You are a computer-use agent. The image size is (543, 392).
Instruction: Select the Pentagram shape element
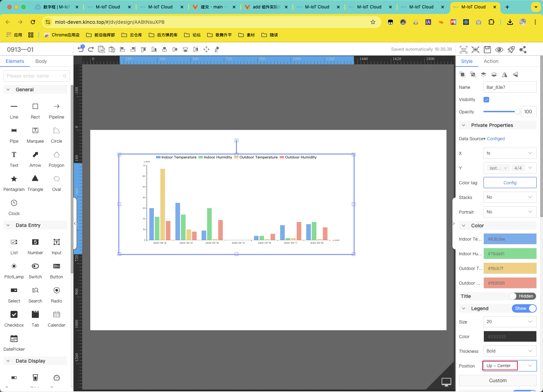14,179
